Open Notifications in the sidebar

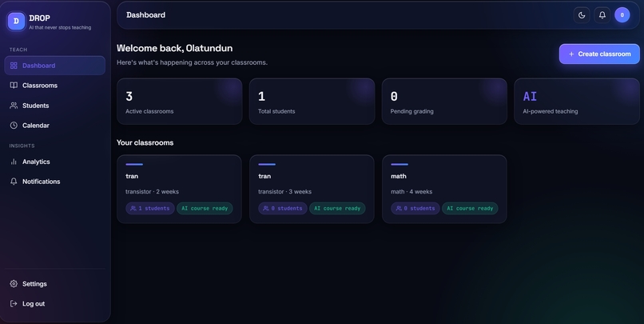(x=54, y=182)
